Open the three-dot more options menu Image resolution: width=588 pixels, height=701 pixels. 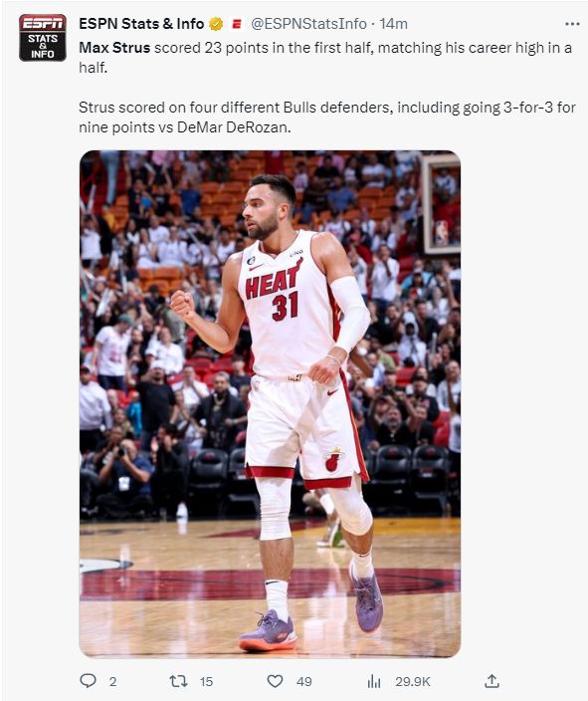[572, 24]
